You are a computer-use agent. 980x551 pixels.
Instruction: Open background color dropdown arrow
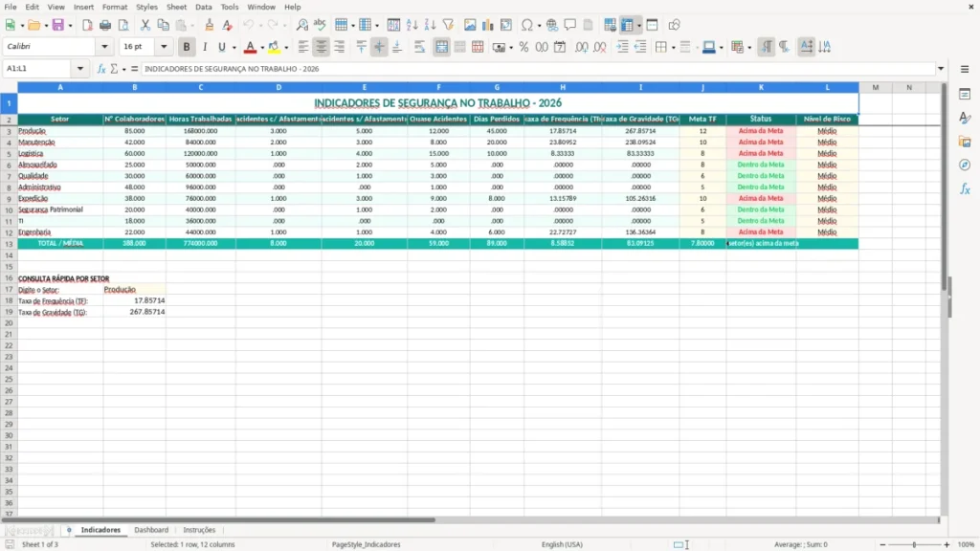tap(286, 48)
